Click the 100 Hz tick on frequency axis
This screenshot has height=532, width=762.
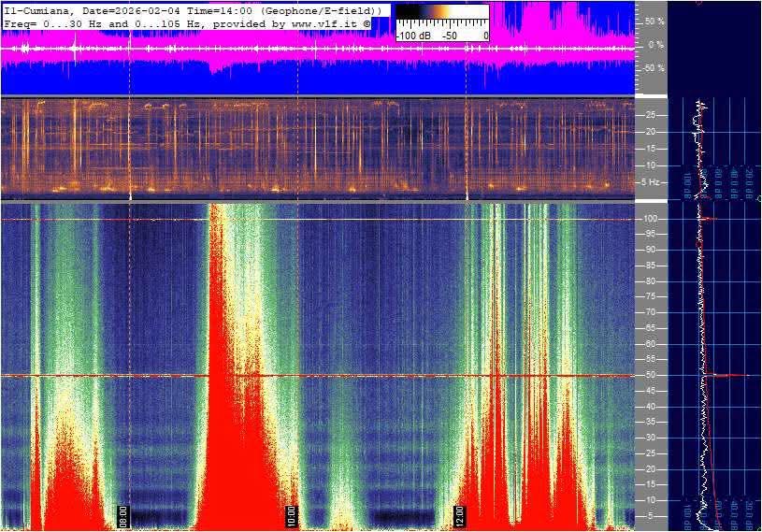click(x=652, y=219)
